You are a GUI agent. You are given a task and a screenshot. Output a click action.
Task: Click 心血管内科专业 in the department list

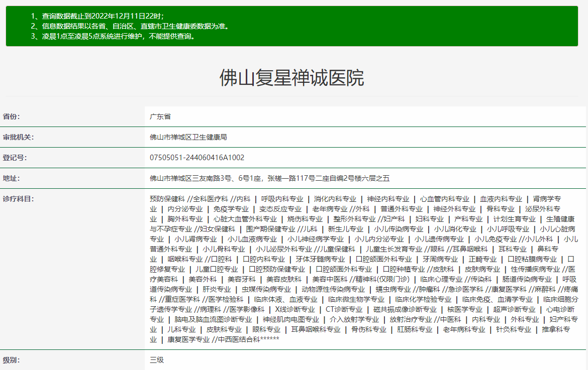[444, 199]
